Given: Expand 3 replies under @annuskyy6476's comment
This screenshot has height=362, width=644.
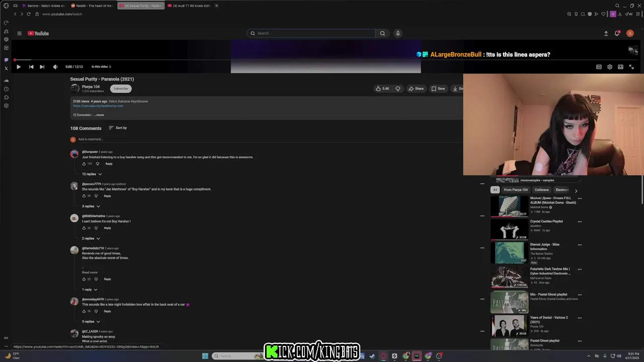Looking at the screenshot, I should coord(91,322).
